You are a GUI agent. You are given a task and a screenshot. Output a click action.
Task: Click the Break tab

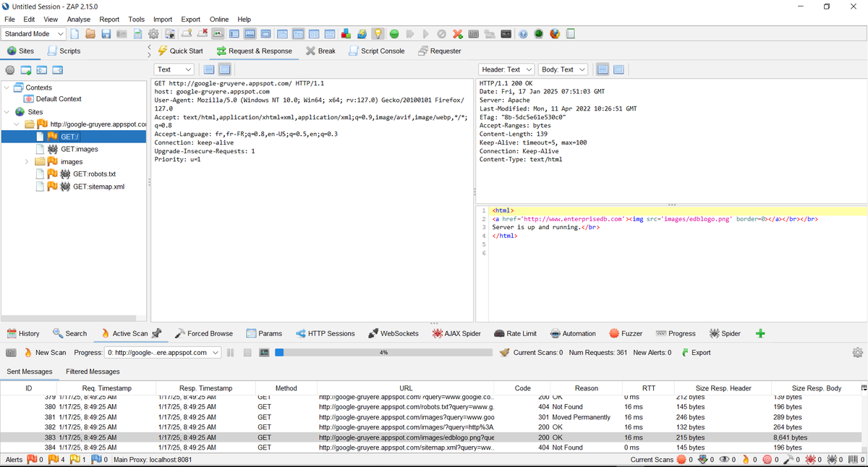tap(320, 51)
